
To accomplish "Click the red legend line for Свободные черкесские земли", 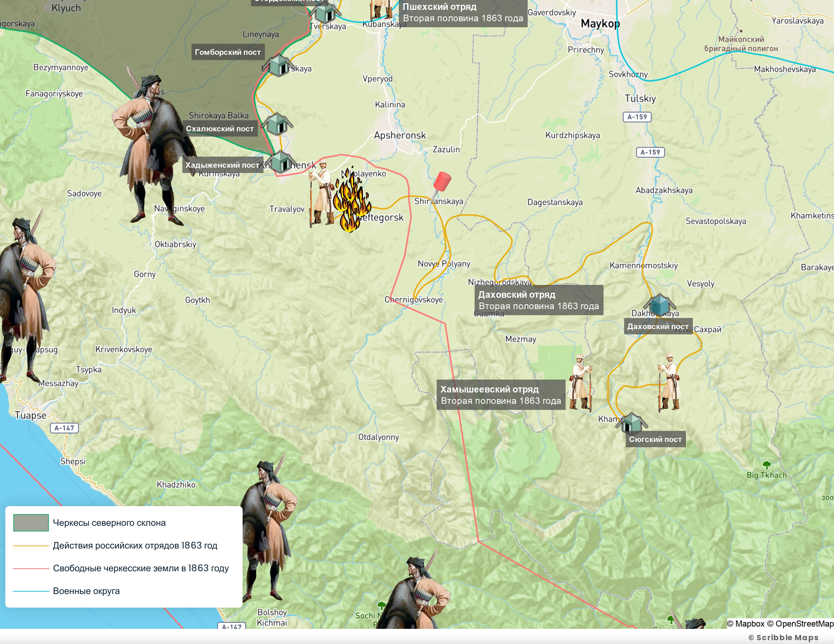I will point(31,568).
